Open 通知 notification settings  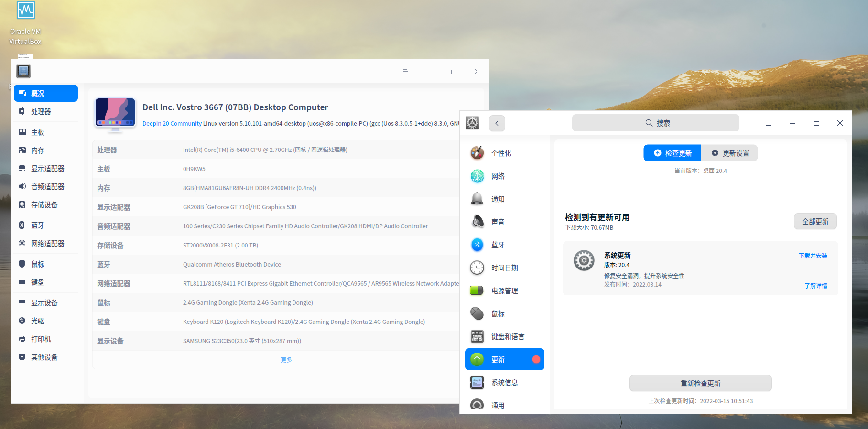tap(505, 199)
